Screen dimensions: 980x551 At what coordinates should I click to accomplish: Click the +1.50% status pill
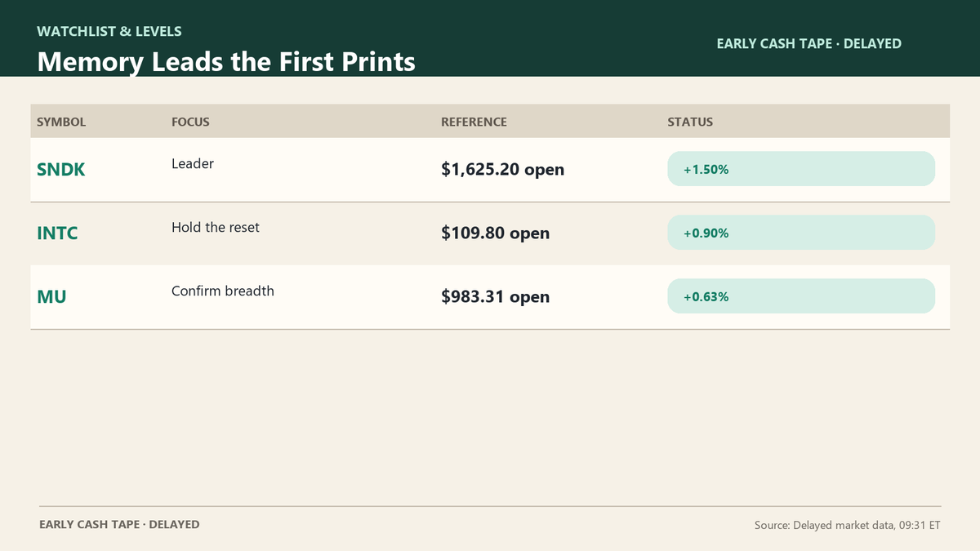pyautogui.click(x=801, y=169)
